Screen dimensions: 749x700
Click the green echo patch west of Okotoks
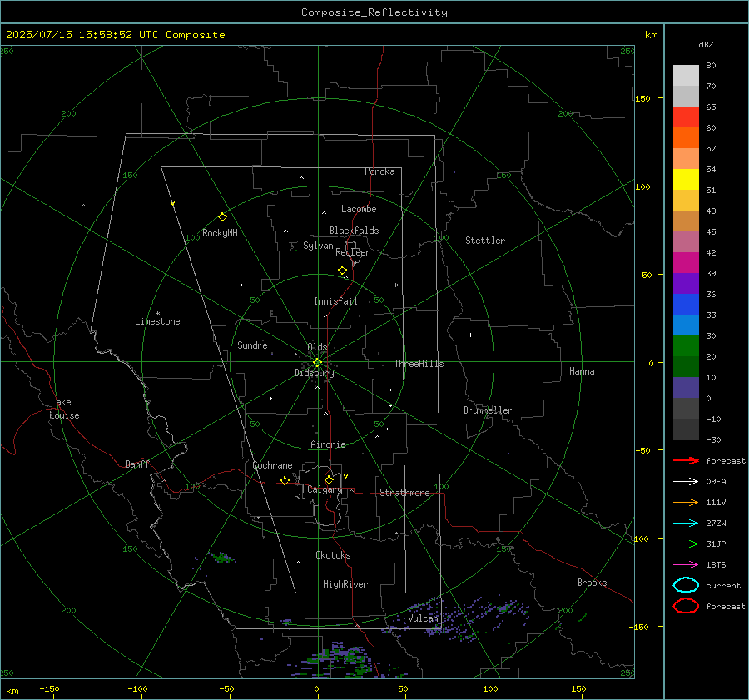222,557
